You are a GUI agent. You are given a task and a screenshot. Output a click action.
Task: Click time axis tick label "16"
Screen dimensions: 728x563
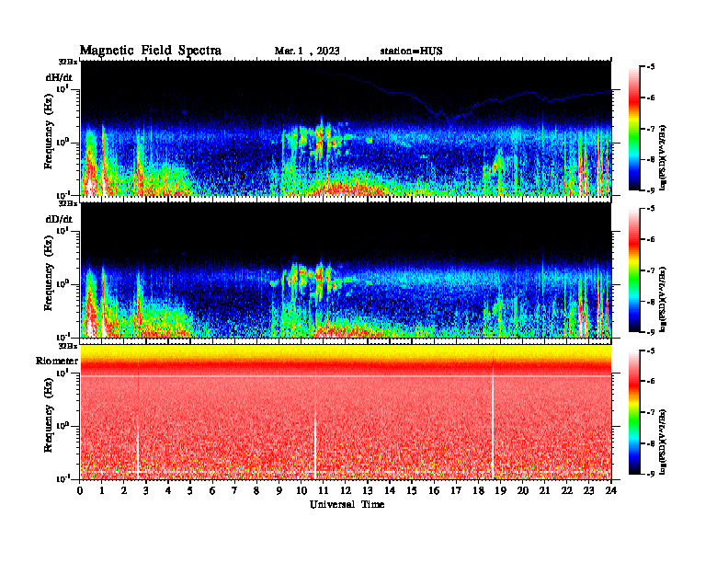coord(434,491)
